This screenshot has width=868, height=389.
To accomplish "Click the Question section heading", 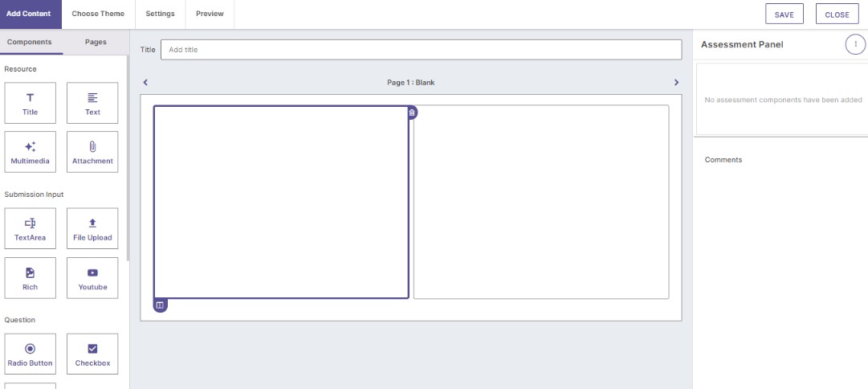I will [21, 320].
